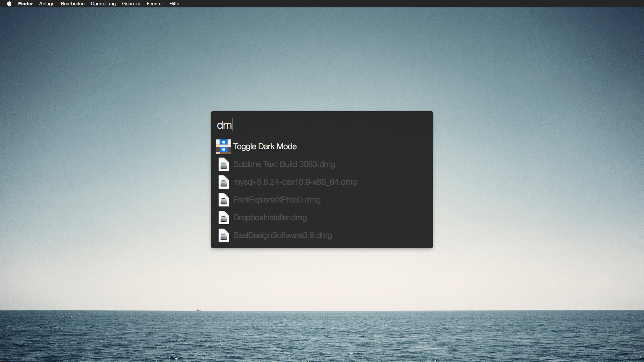Image resolution: width=644 pixels, height=362 pixels.
Task: Click the DropboxInstaller.dmg file icon
Action: [x=223, y=218]
